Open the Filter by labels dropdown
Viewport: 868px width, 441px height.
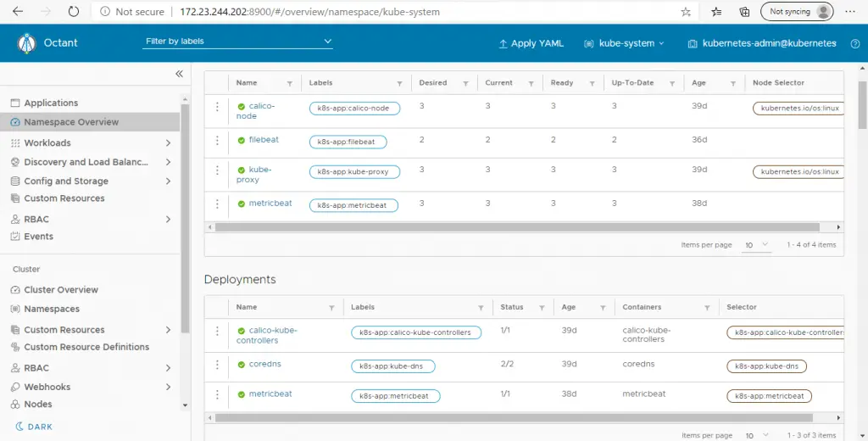click(237, 42)
